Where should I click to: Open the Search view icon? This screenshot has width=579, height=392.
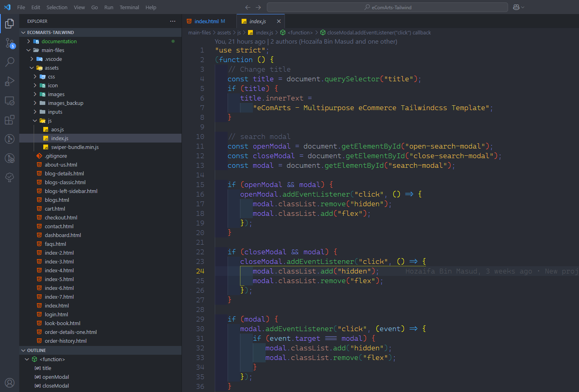click(x=10, y=62)
